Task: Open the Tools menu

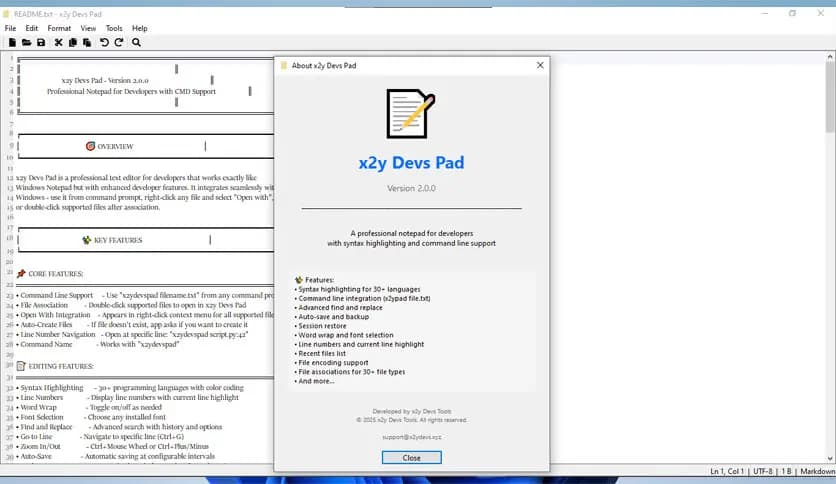Action: (114, 28)
